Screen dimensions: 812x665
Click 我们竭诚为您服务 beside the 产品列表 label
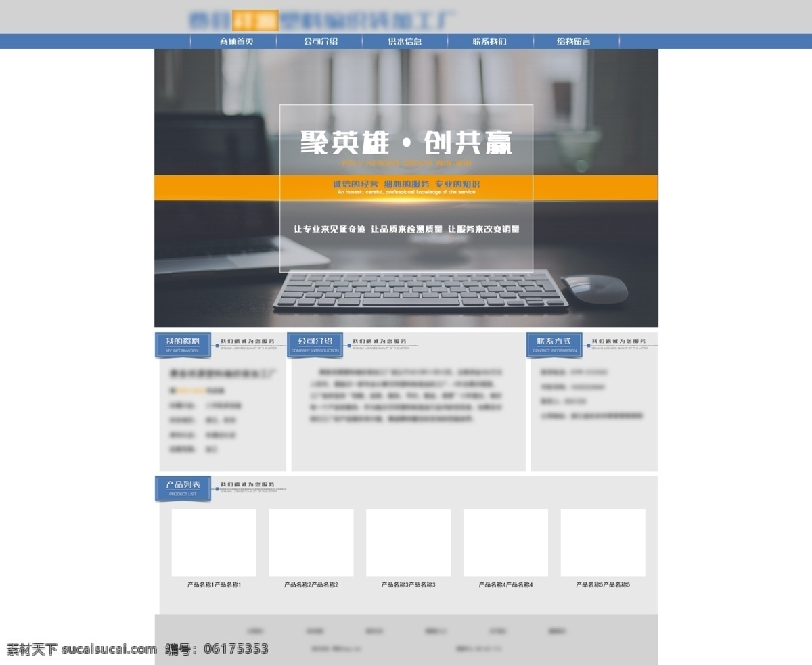pos(247,485)
